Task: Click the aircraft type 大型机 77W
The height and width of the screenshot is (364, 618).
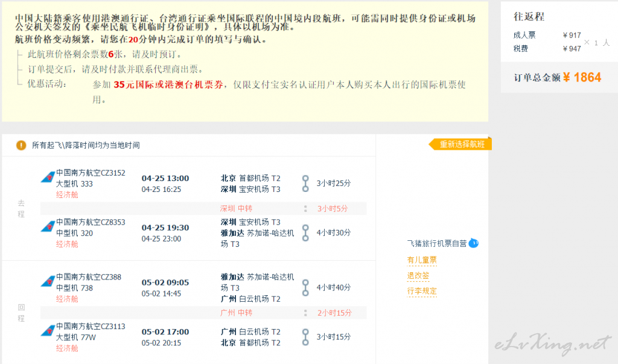Action: point(76,337)
